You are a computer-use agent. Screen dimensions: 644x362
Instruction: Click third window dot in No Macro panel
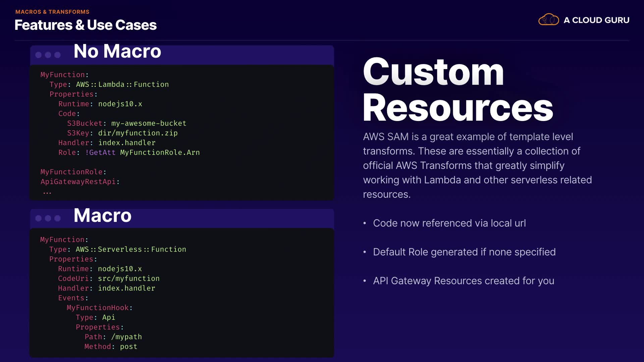pos(57,55)
